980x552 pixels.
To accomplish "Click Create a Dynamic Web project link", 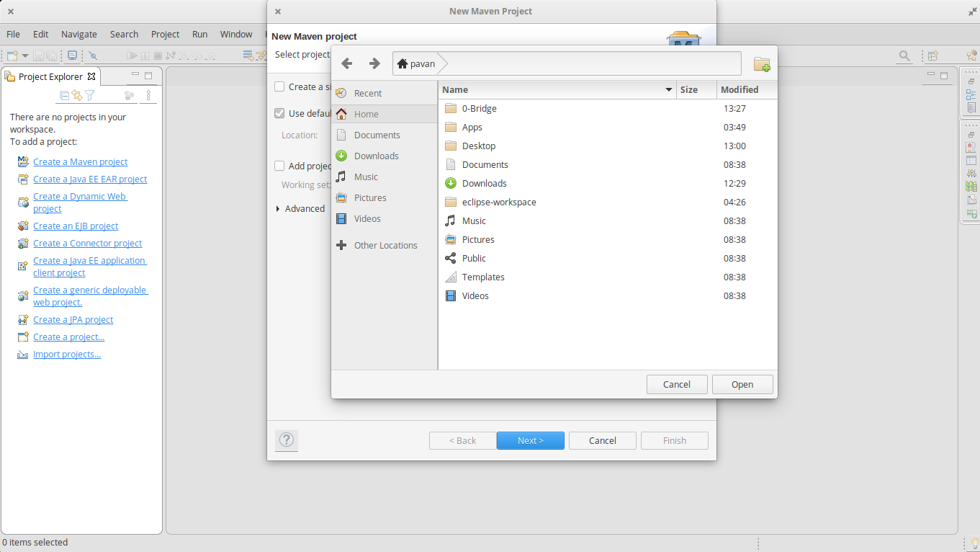I will click(x=80, y=202).
